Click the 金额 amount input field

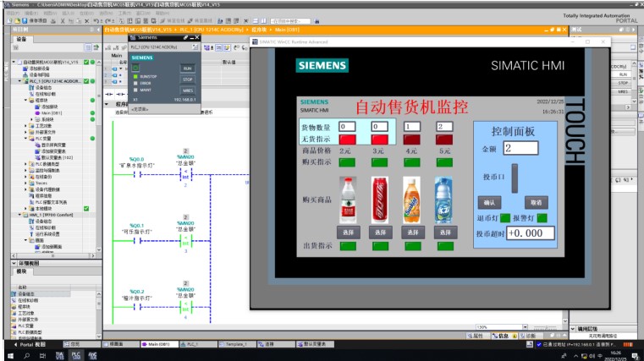(520, 148)
